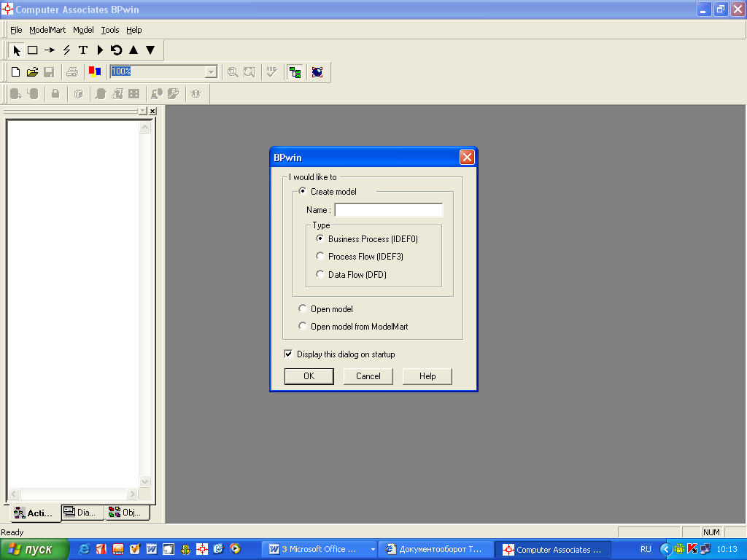
Task: Expand the Microsoft Office taskbar group arrow
Action: tap(373, 550)
